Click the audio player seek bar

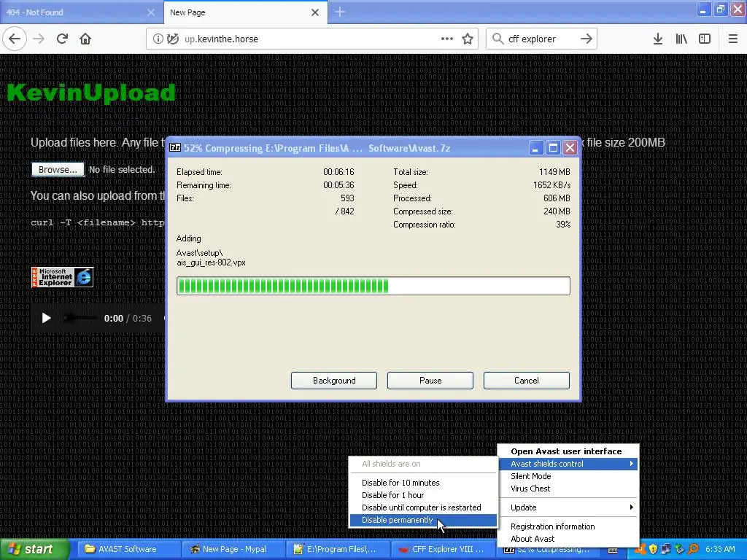click(80, 318)
